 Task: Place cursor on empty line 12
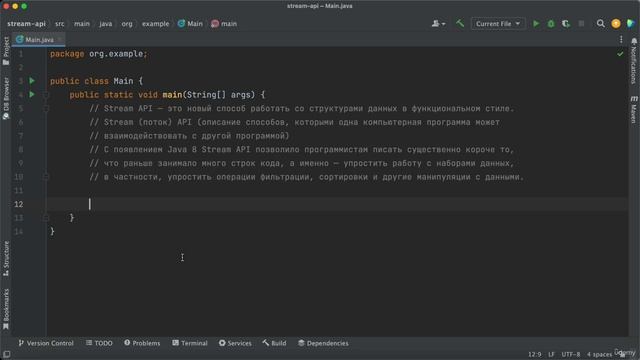click(337, 204)
